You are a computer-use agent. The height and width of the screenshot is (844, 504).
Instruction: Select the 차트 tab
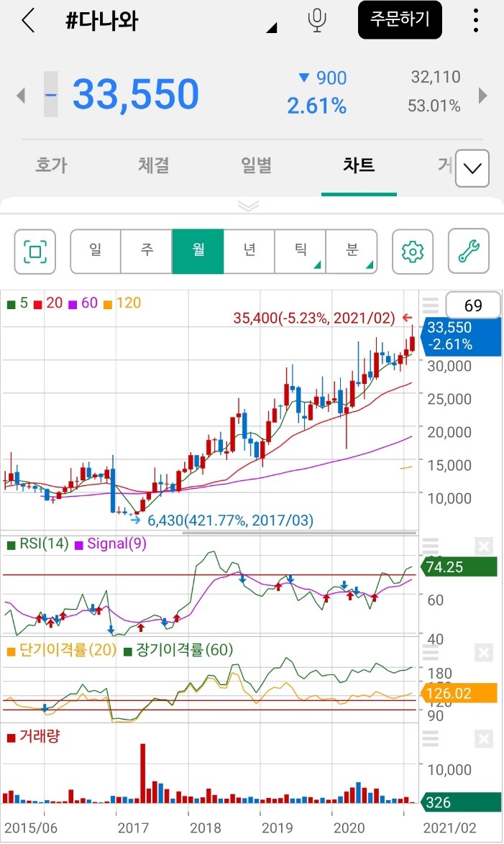pos(359,165)
